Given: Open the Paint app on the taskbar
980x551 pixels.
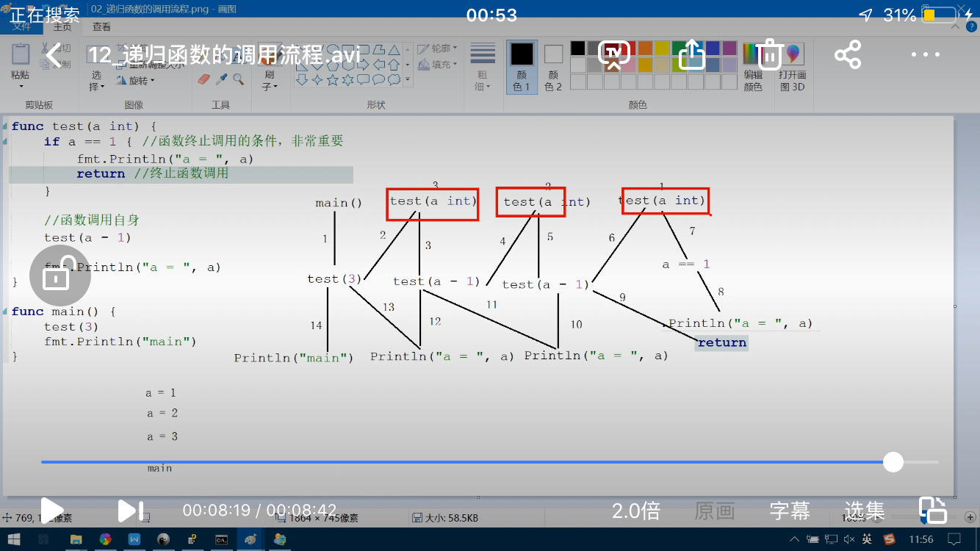Looking at the screenshot, I should [251, 539].
